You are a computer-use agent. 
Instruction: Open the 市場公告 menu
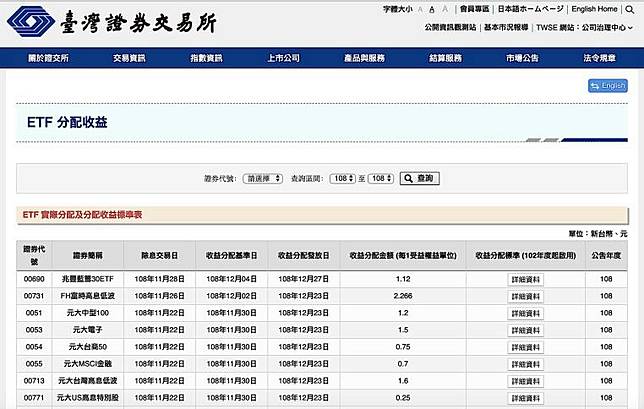pos(522,58)
